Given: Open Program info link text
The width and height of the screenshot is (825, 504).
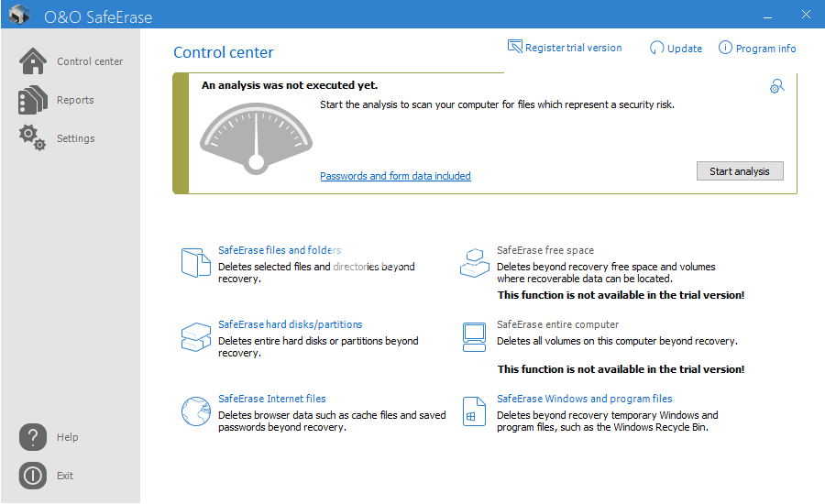Looking at the screenshot, I should [765, 49].
